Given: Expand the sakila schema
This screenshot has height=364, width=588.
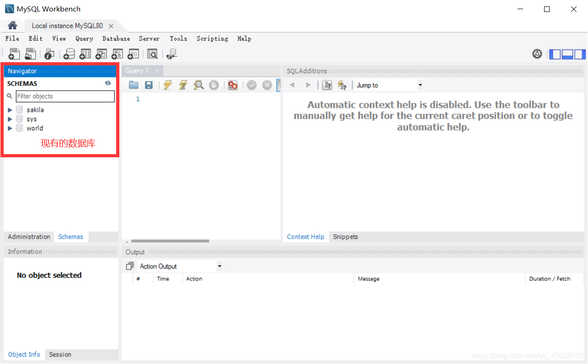Looking at the screenshot, I should 10,110.
